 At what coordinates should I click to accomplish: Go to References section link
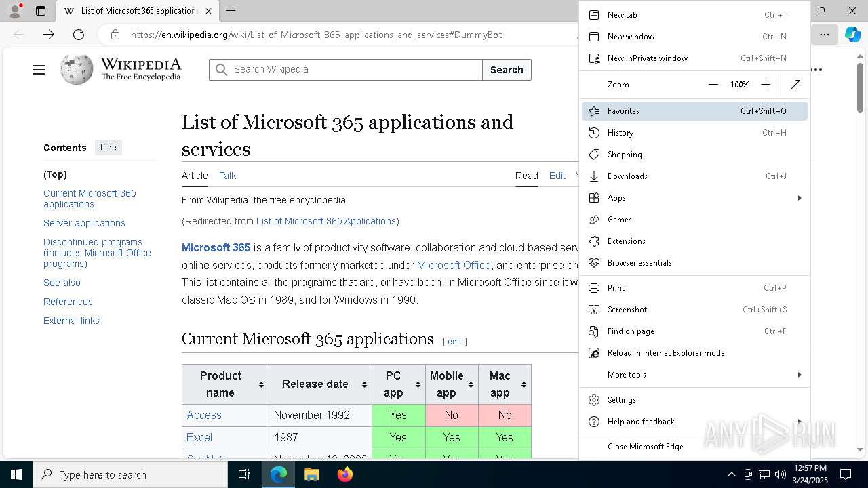point(68,302)
